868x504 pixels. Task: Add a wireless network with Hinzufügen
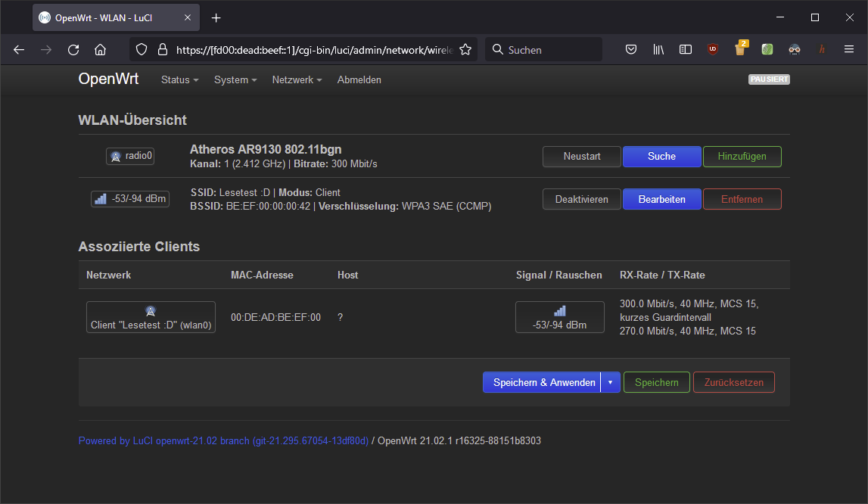[x=742, y=156]
